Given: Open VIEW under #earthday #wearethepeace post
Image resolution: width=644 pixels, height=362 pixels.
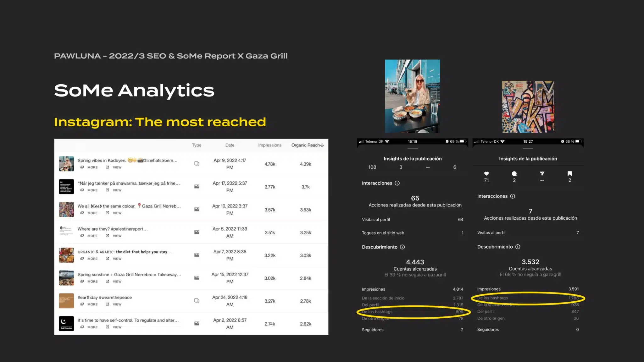Looking at the screenshot, I should coord(114,304).
